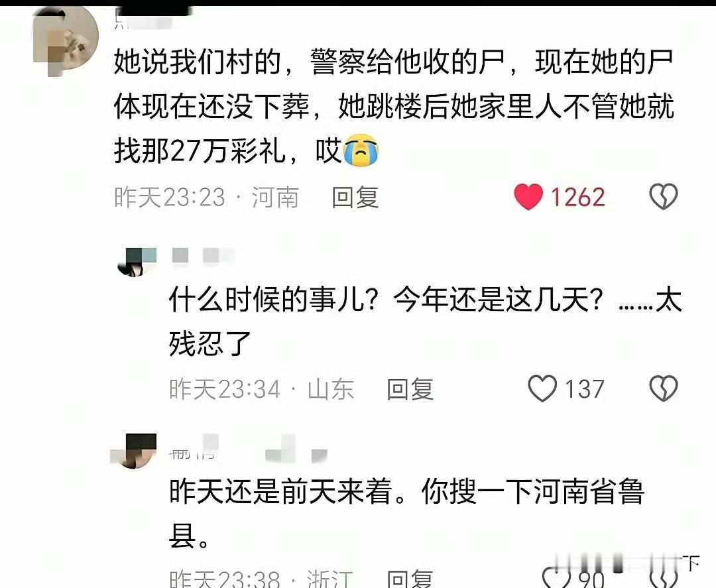
Task: Tap broken-heart dislike on the top comment
Action: tap(664, 197)
